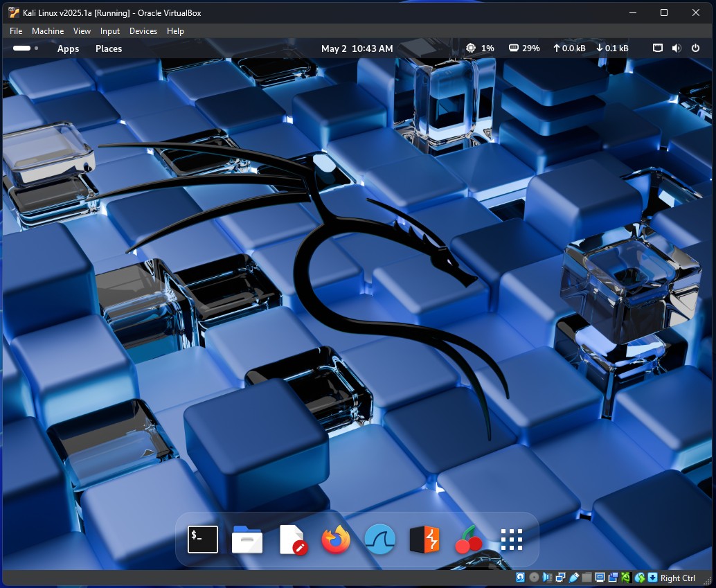Image resolution: width=716 pixels, height=588 pixels.
Task: Open the USB devices indicator
Action: coord(573,578)
